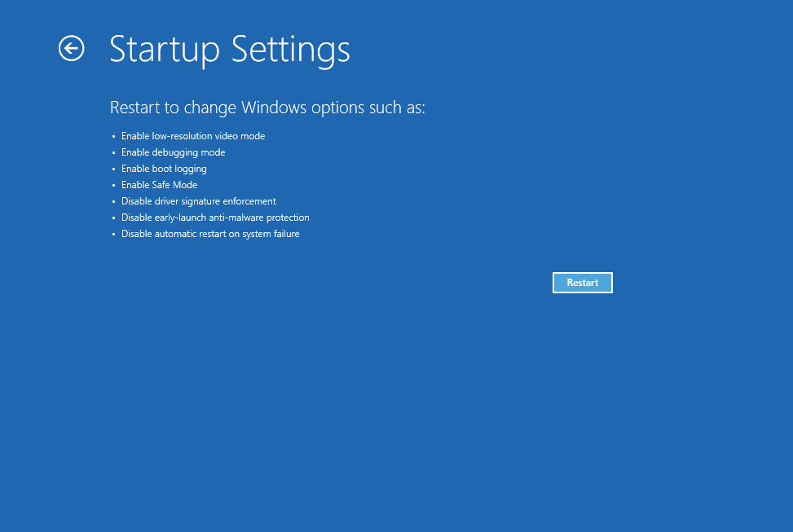Image resolution: width=793 pixels, height=532 pixels.
Task: Select "Enable debugging mode"
Action: pyautogui.click(x=173, y=152)
